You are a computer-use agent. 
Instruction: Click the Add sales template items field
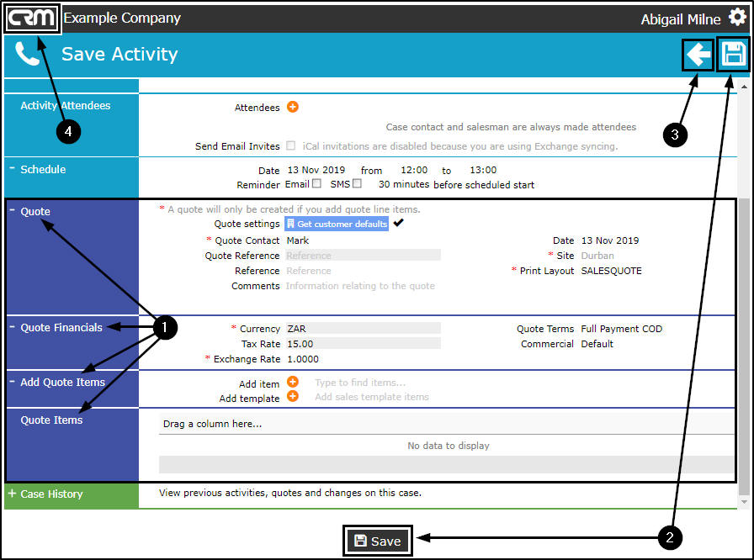372,397
